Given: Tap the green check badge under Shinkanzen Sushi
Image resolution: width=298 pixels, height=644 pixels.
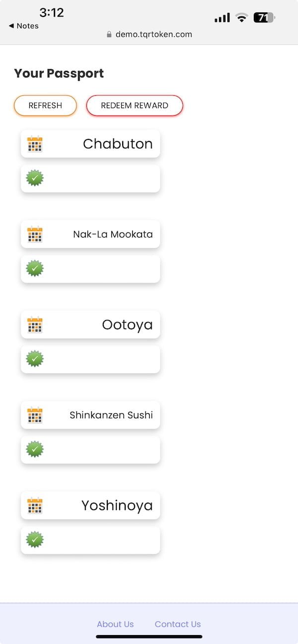Looking at the screenshot, I should pos(35,450).
